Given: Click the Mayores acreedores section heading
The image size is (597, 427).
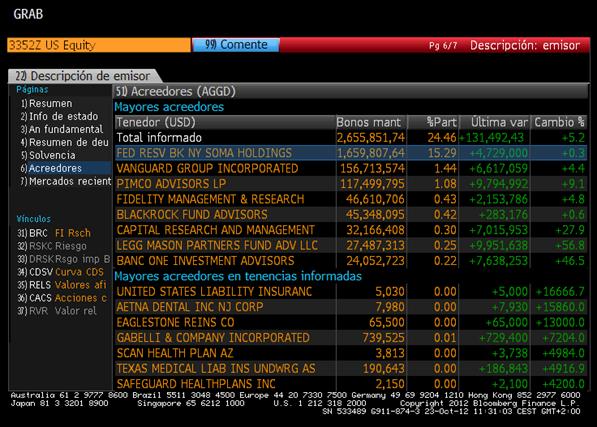Looking at the screenshot, I should pyautogui.click(x=169, y=107).
